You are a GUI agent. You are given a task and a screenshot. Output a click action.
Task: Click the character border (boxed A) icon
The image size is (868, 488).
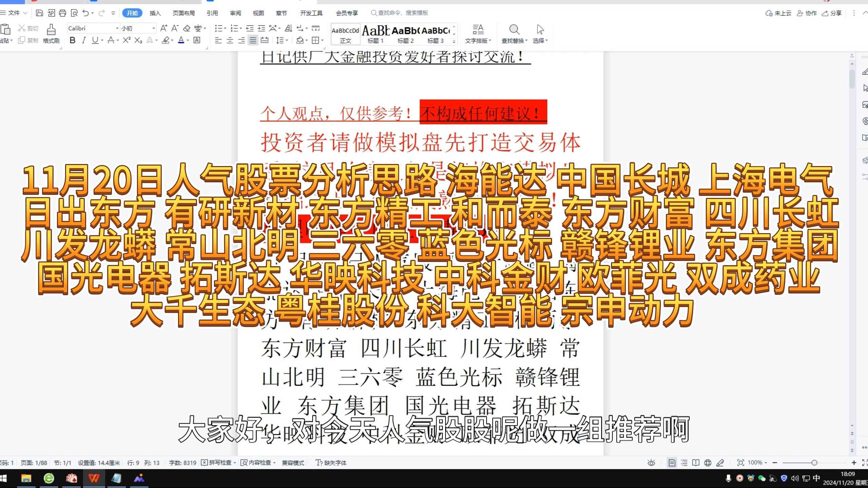pos(197,40)
